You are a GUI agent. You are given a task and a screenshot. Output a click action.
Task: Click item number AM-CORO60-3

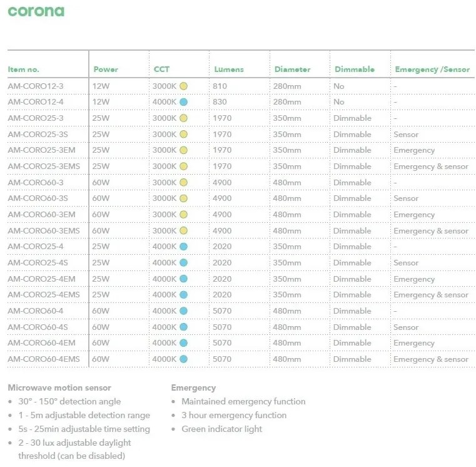pyautogui.click(x=36, y=182)
